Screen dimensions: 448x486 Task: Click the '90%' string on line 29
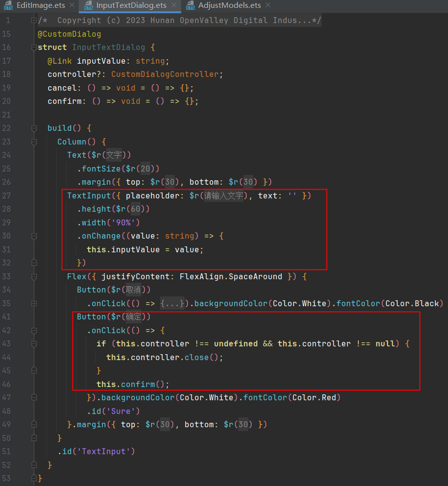click(x=123, y=223)
